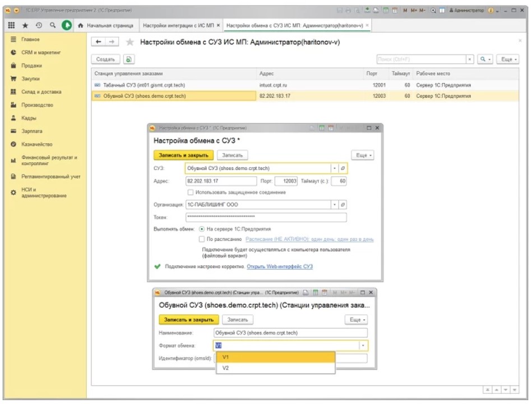Click Открыть Web-интерфейс СУЗ link

pos(280,267)
